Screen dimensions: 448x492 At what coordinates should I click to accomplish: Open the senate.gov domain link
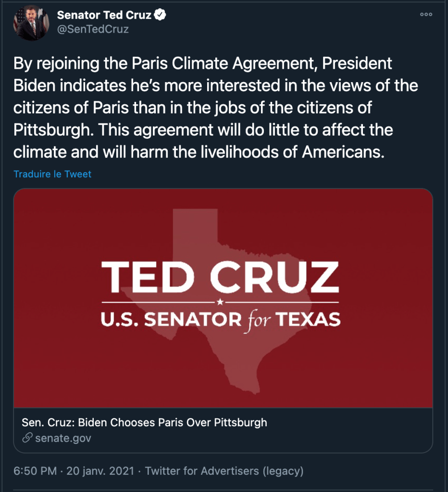[63, 438]
